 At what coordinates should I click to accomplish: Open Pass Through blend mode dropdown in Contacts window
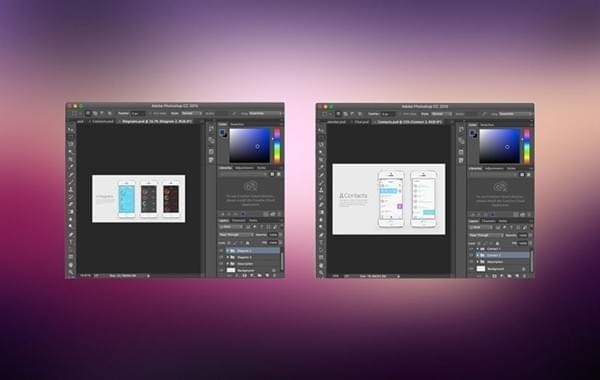pyautogui.click(x=486, y=235)
